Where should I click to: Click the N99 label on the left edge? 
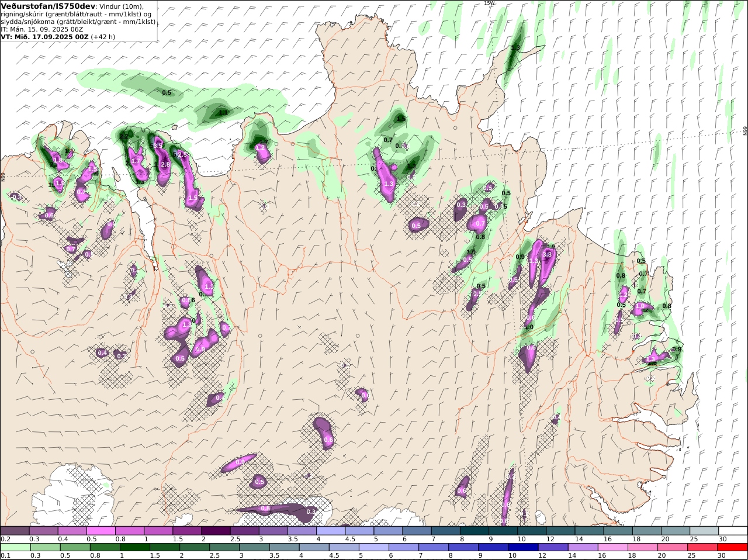tap(3, 176)
